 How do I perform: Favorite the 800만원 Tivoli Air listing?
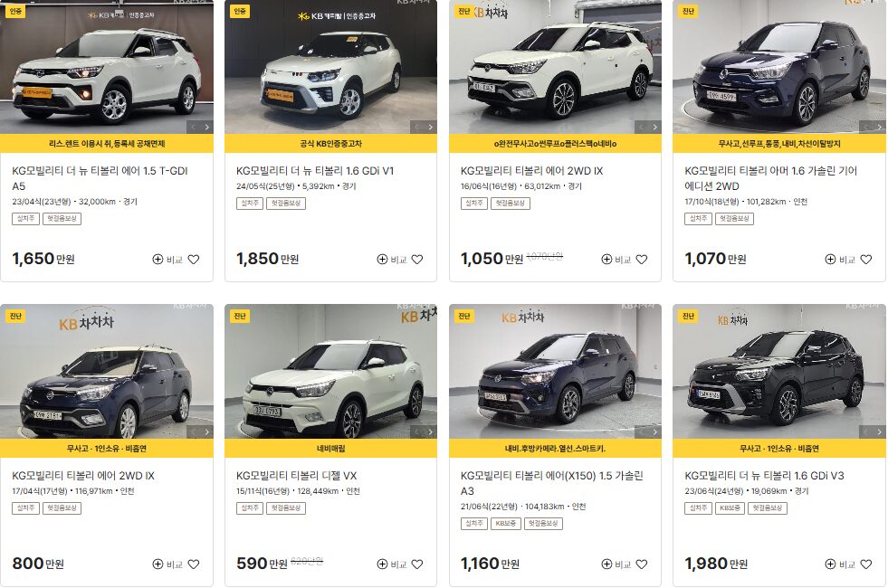194,564
